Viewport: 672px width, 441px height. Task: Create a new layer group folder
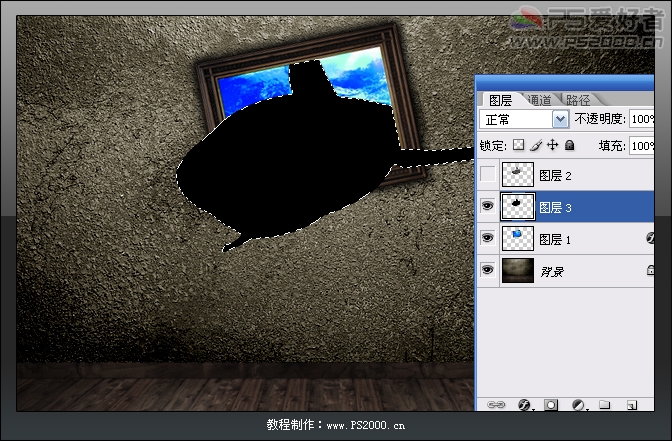(604, 405)
